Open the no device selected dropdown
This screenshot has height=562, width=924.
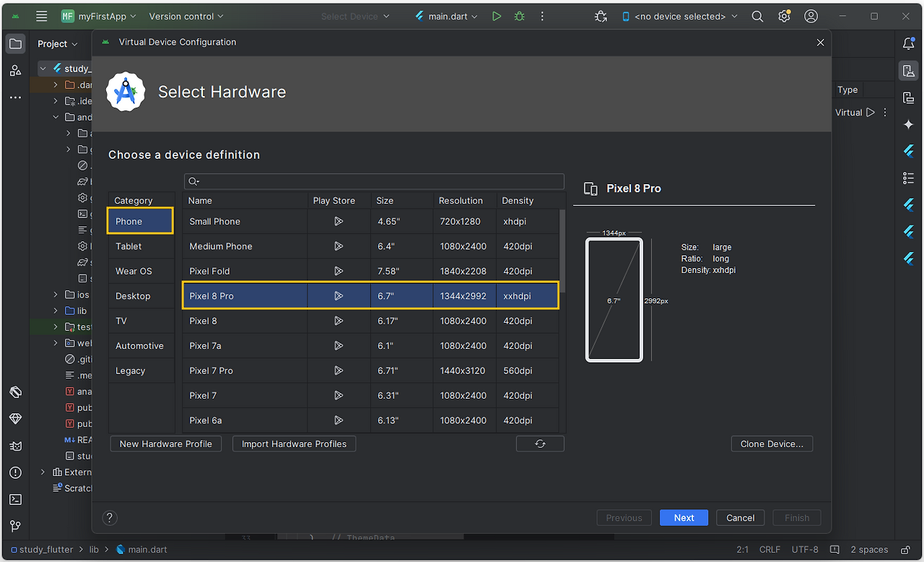(x=679, y=16)
